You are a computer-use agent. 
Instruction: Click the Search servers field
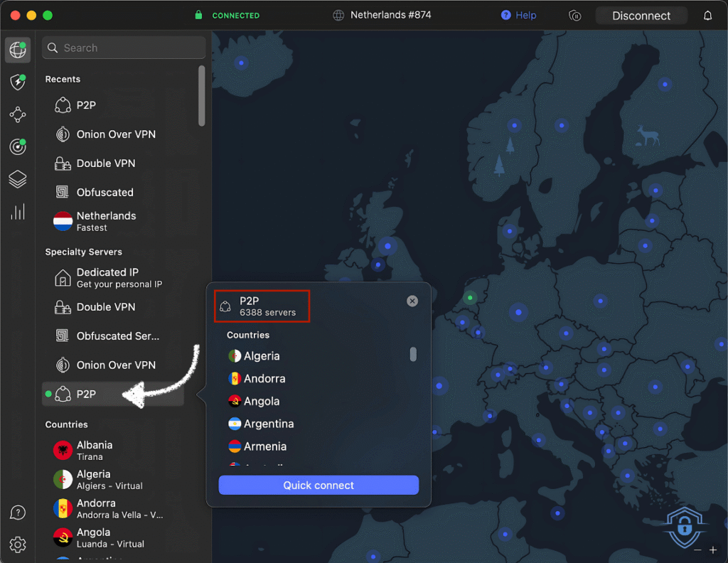[x=124, y=48]
